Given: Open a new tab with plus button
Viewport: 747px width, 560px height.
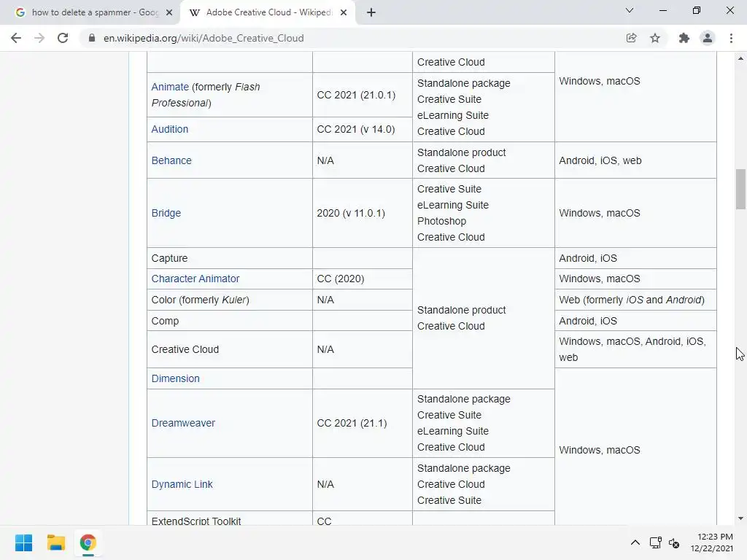Looking at the screenshot, I should coord(371,12).
